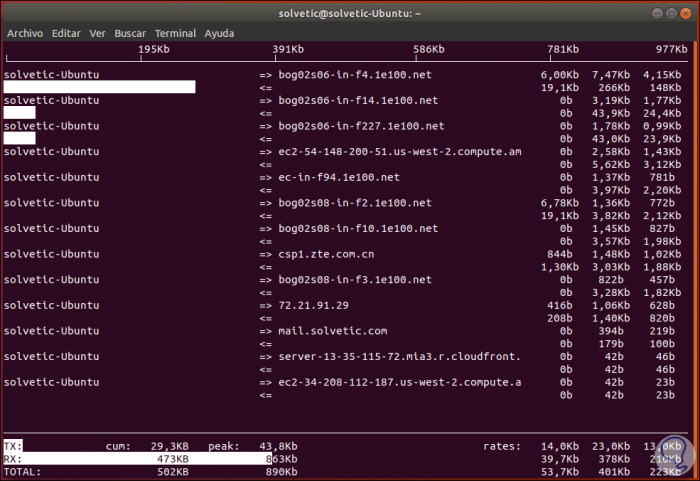The height and width of the screenshot is (481, 700).
Task: Open the Editar menu
Action: [66, 33]
